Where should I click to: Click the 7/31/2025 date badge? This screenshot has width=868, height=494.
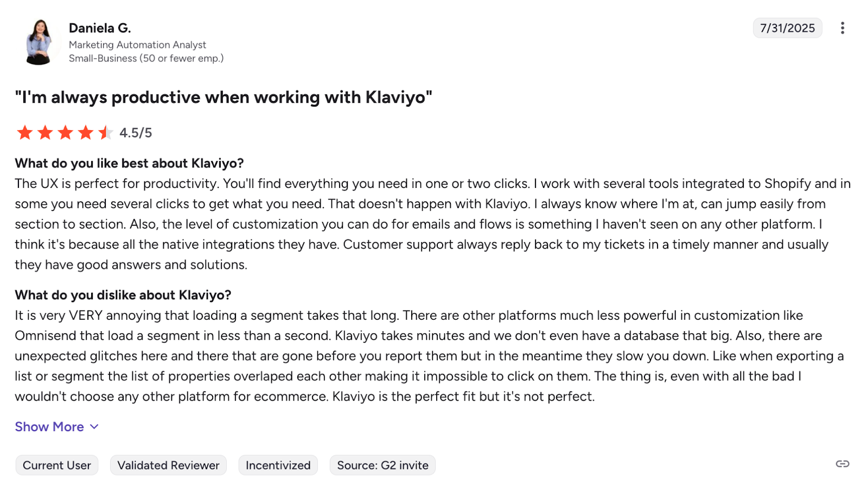pos(787,28)
